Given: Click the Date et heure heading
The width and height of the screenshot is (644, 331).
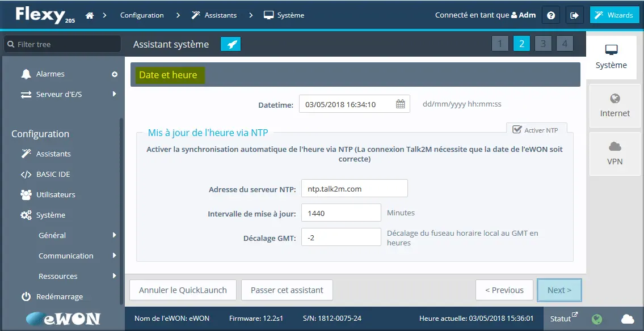Looking at the screenshot, I should pos(168,75).
